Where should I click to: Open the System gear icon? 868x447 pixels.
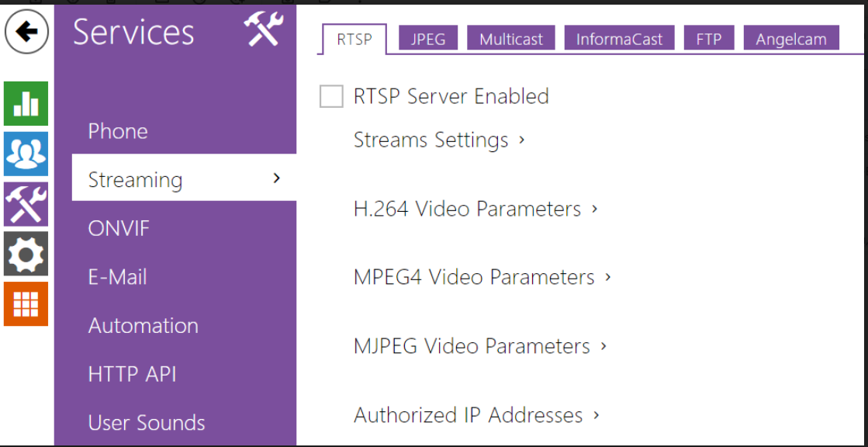[26, 254]
